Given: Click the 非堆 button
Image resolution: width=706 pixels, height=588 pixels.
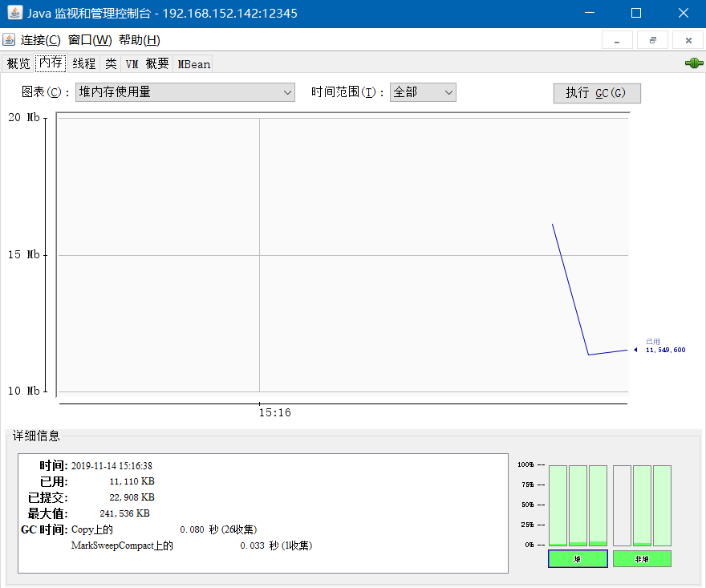Looking at the screenshot, I should tap(642, 558).
